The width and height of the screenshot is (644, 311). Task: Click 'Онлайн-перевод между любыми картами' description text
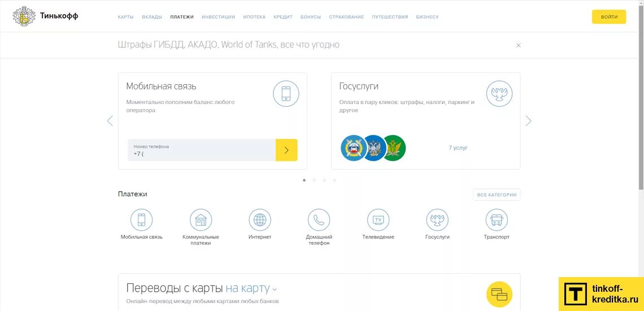[202, 301]
